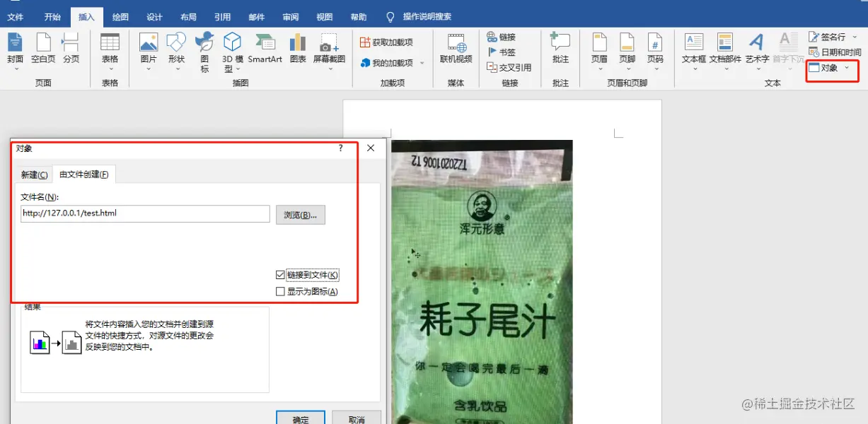The image size is (868, 424).
Task: Insert a SmartArt graphic
Action: (265, 49)
